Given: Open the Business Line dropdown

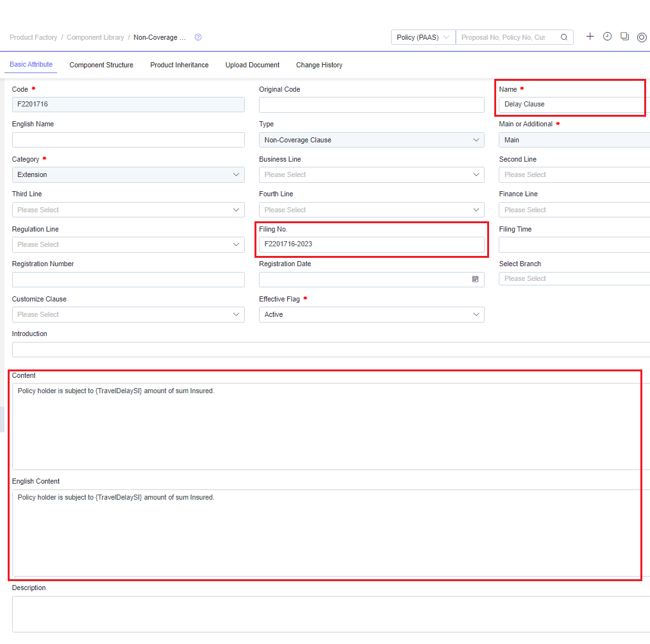Looking at the screenshot, I should (x=371, y=175).
